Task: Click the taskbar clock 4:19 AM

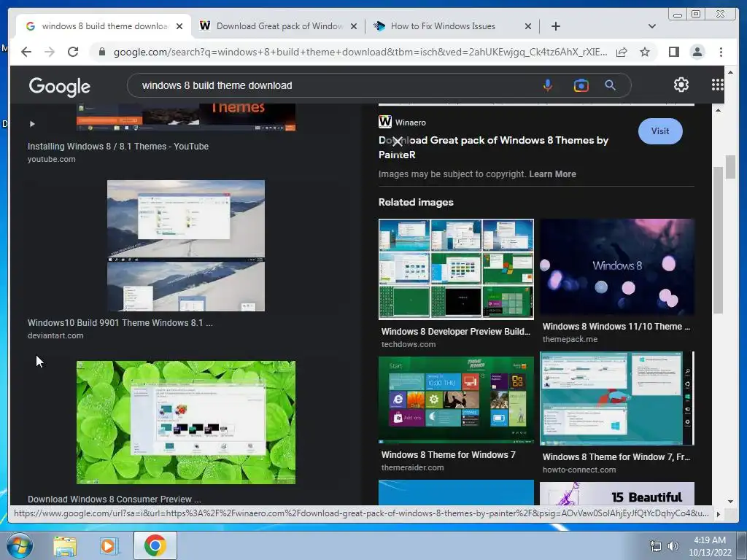Action: click(709, 540)
